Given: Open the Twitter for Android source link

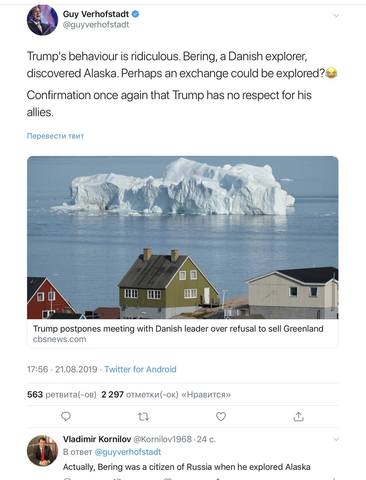Looking at the screenshot, I should 140,369.
